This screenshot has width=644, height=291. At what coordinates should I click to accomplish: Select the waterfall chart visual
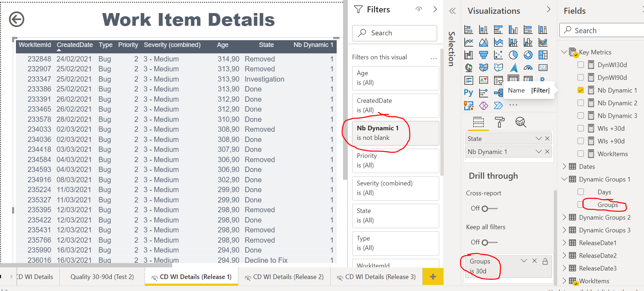(x=469, y=55)
